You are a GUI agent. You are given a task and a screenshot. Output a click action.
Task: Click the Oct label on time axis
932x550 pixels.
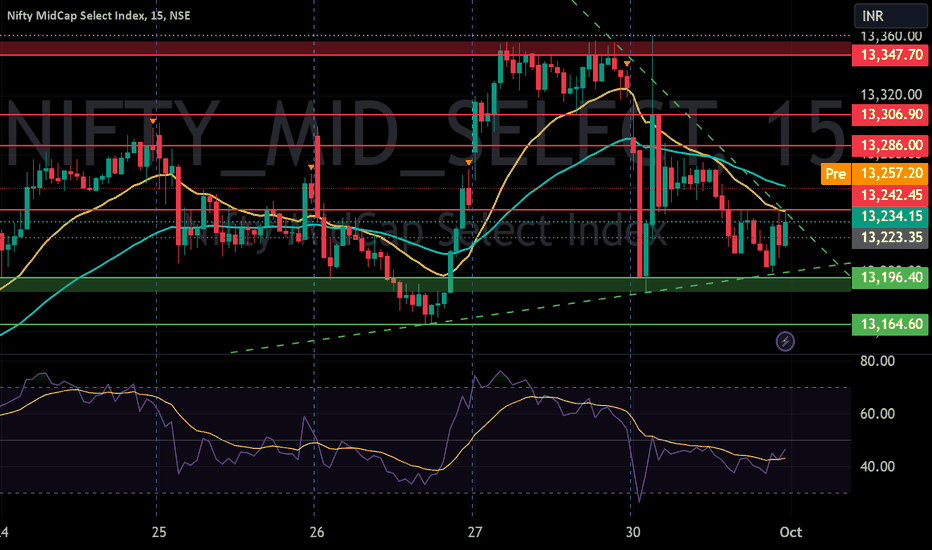(x=791, y=532)
